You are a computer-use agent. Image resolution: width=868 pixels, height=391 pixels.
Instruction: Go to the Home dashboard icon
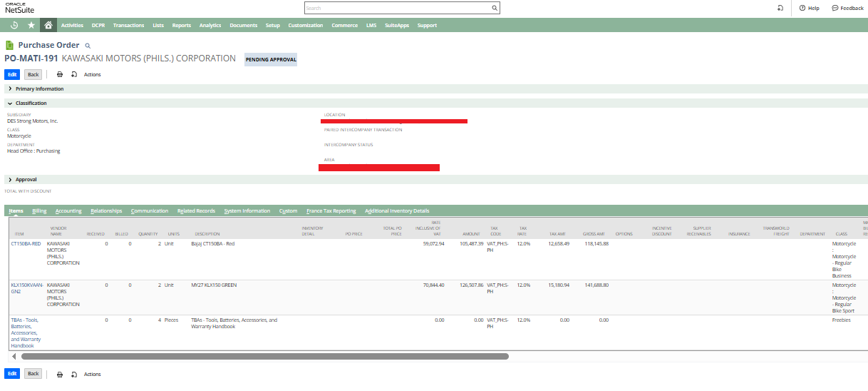[x=48, y=25]
